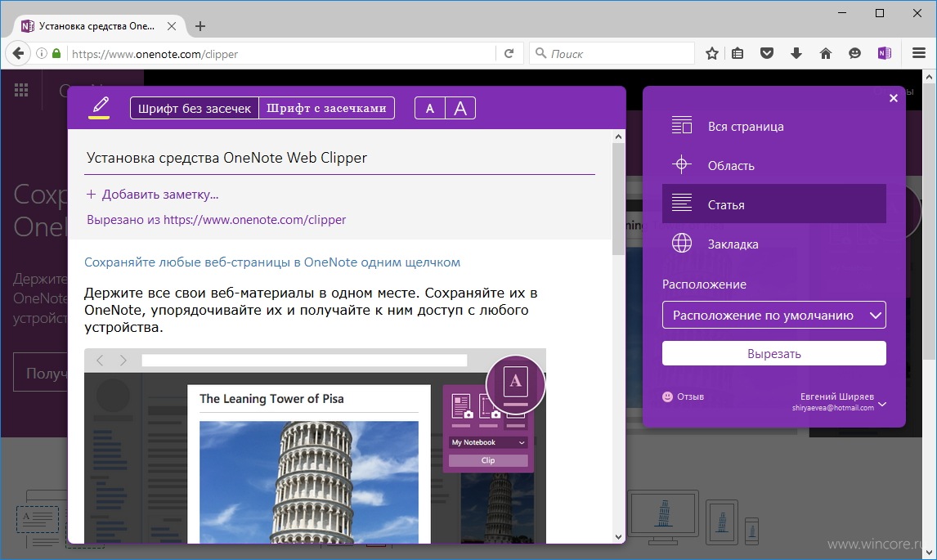Edit the clip title "Установка средства OneNote Web Clipper"
The image size is (937, 560).
point(339,158)
